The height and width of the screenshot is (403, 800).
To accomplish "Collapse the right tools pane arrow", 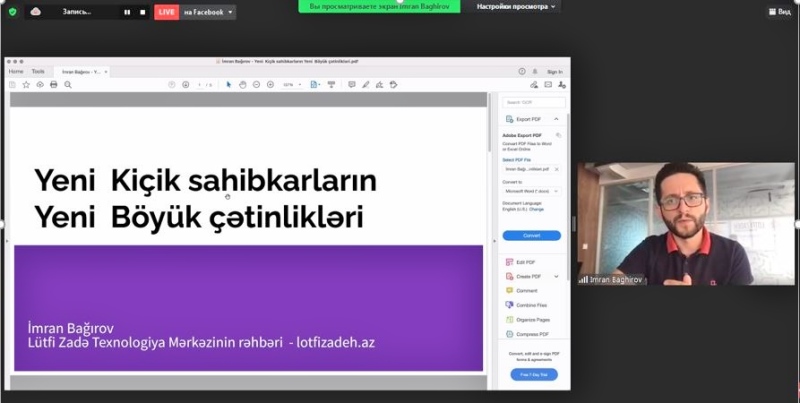I will (494, 241).
